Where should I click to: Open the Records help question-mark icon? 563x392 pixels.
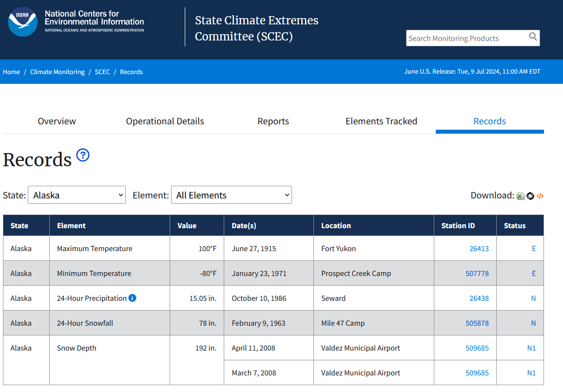[83, 155]
